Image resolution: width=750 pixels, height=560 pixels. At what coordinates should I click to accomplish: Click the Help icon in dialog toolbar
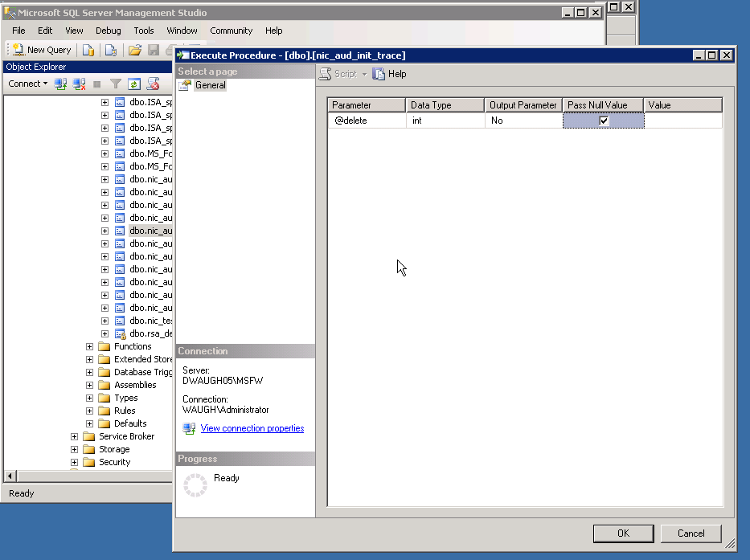click(x=379, y=74)
